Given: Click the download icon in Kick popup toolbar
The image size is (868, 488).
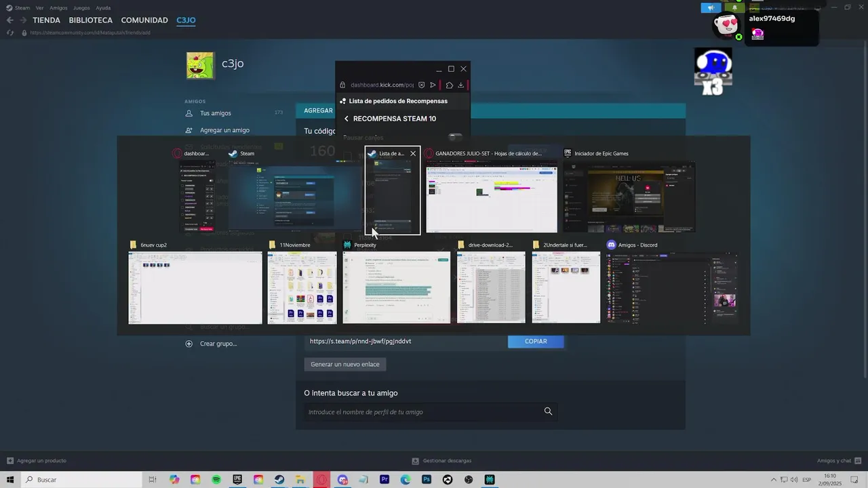Looking at the screenshot, I should (x=461, y=85).
